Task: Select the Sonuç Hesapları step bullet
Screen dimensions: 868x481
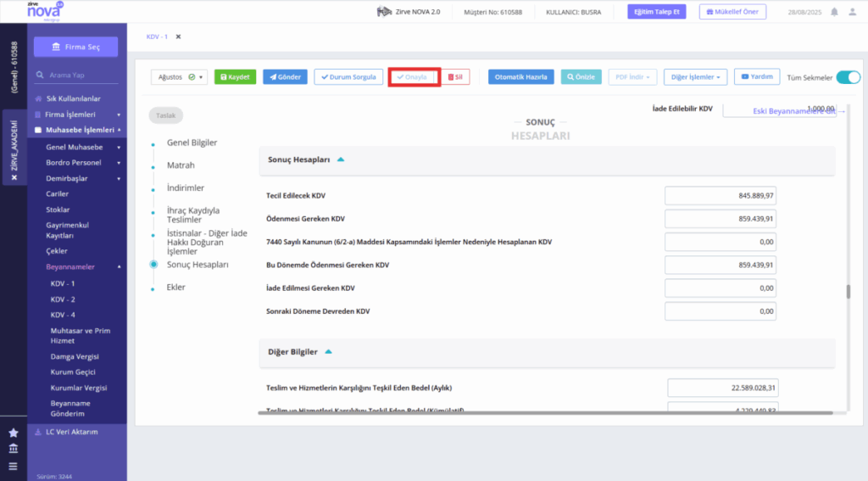Action: 153,265
